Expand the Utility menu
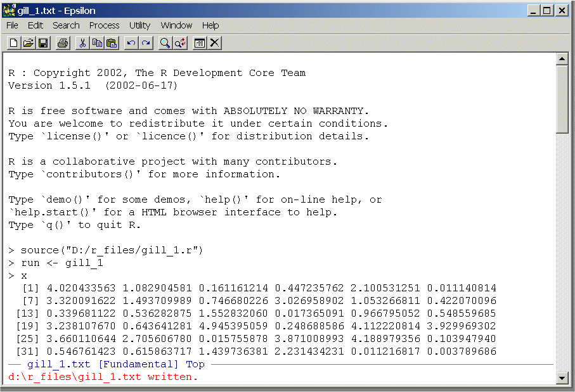 [139, 25]
